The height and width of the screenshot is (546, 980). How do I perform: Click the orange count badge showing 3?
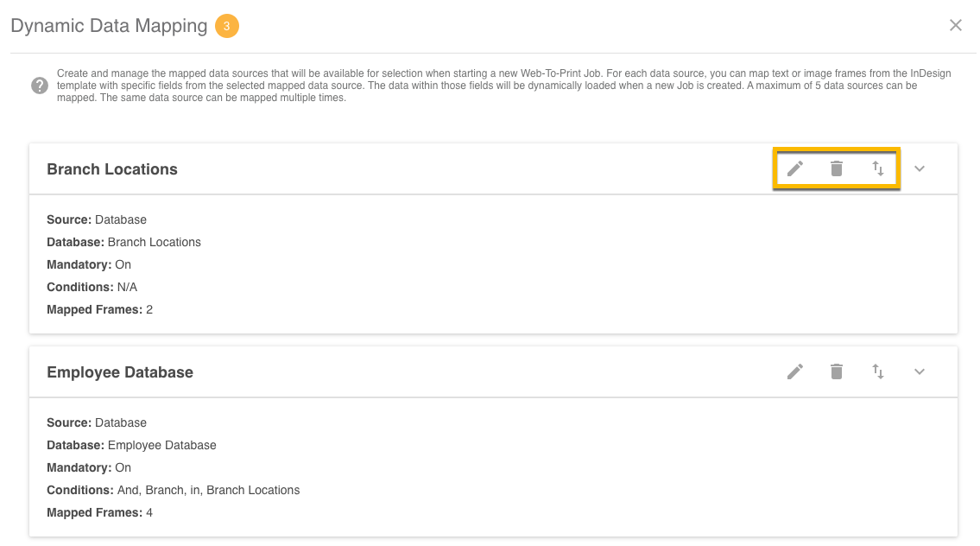pos(226,26)
